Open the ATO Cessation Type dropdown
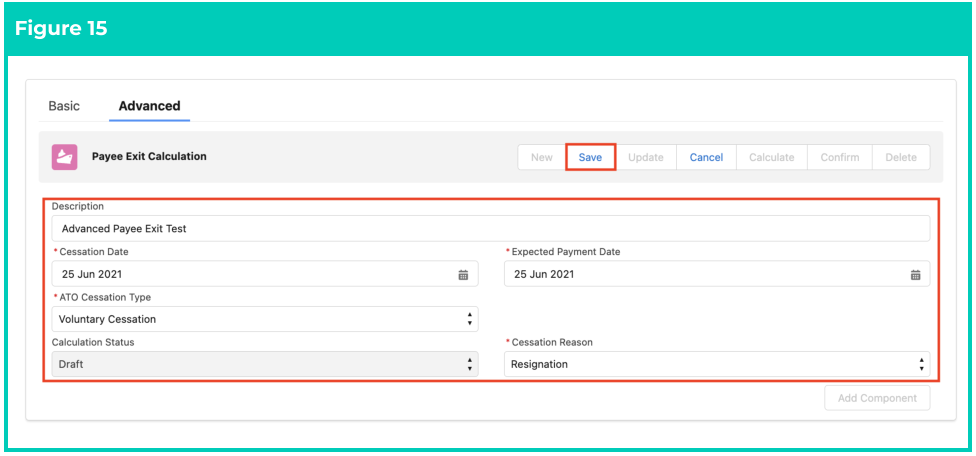Screen dimensions: 976x456 (x=265, y=319)
